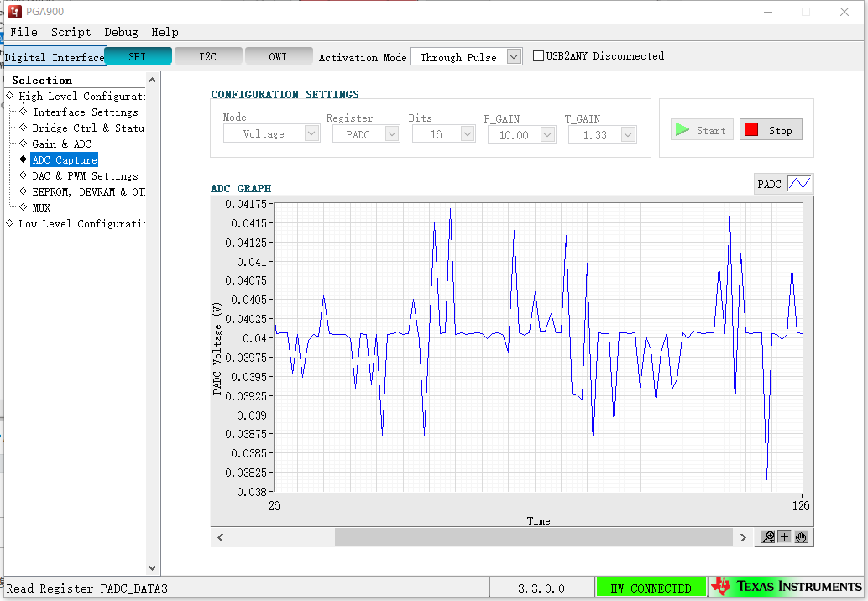Viewport: 868px width, 601px height.
Task: Click the Selection panel scroll down arrow
Action: coord(152,568)
